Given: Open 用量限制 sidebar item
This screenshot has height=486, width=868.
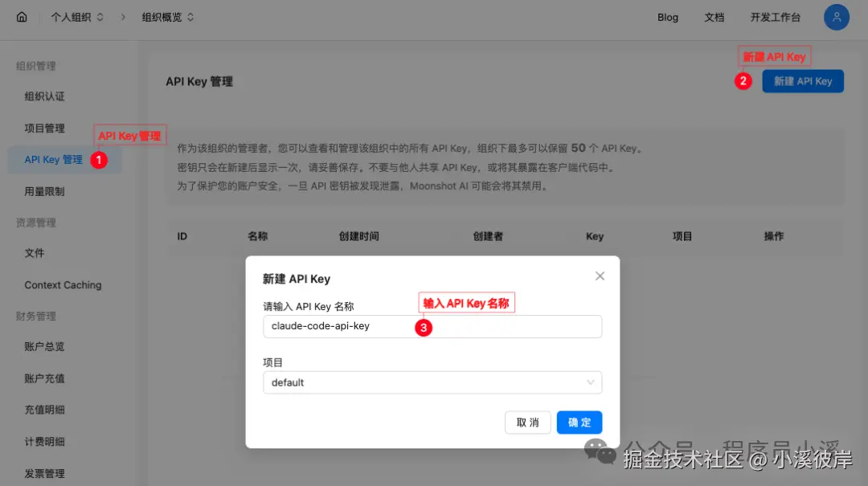Looking at the screenshot, I should [x=44, y=191].
